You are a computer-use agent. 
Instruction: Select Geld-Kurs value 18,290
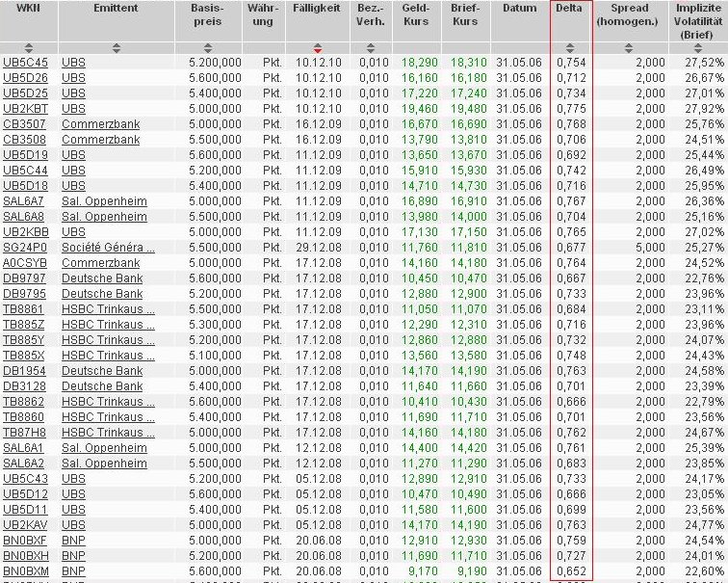click(420, 63)
